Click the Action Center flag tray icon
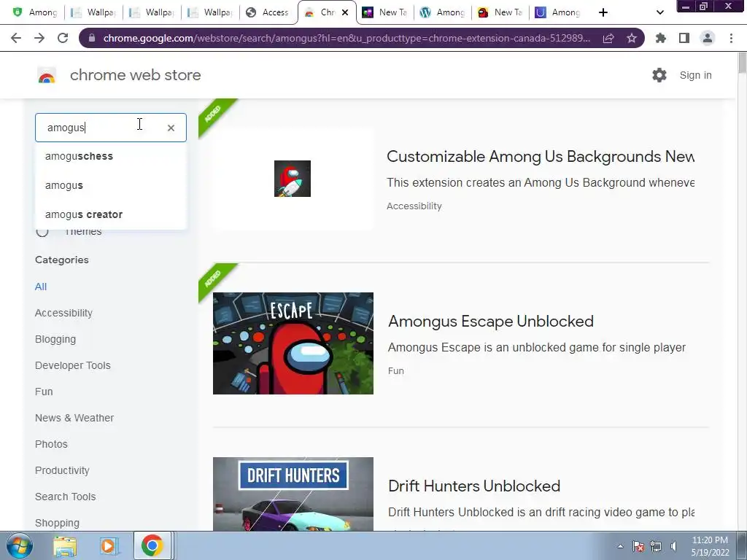747x560 pixels. (638, 546)
